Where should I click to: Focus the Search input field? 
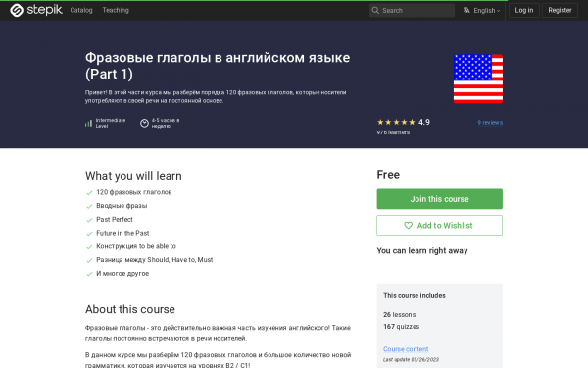[412, 10]
